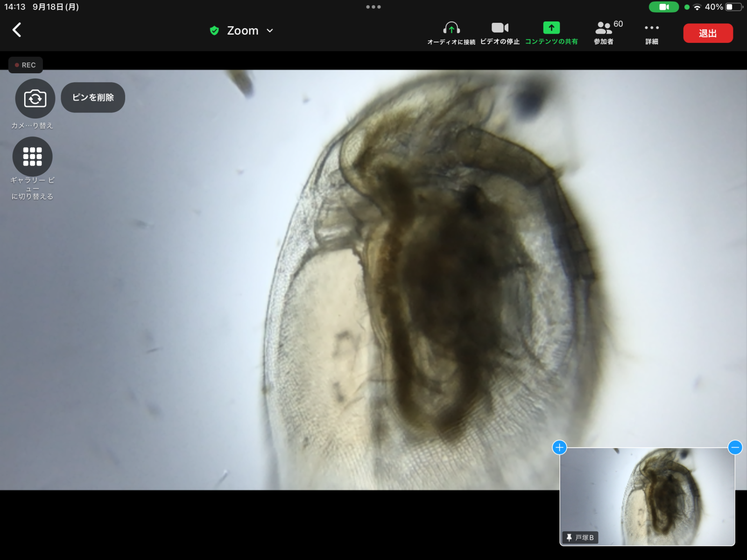747x560 pixels.
Task: Click the Zoom title text in the header
Action: point(242,31)
